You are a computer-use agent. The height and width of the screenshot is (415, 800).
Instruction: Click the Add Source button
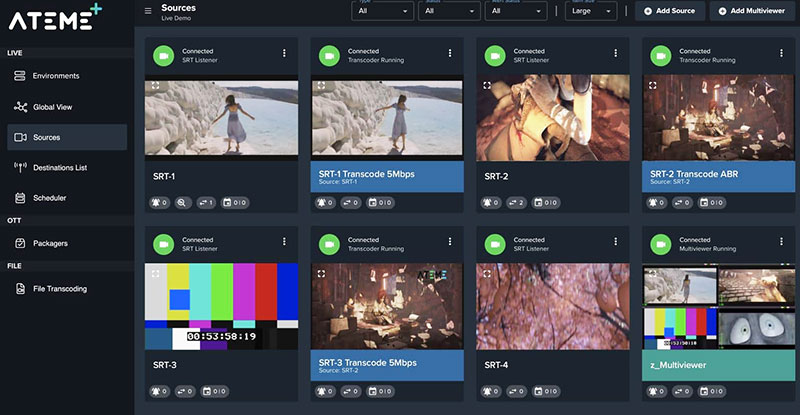(669, 11)
